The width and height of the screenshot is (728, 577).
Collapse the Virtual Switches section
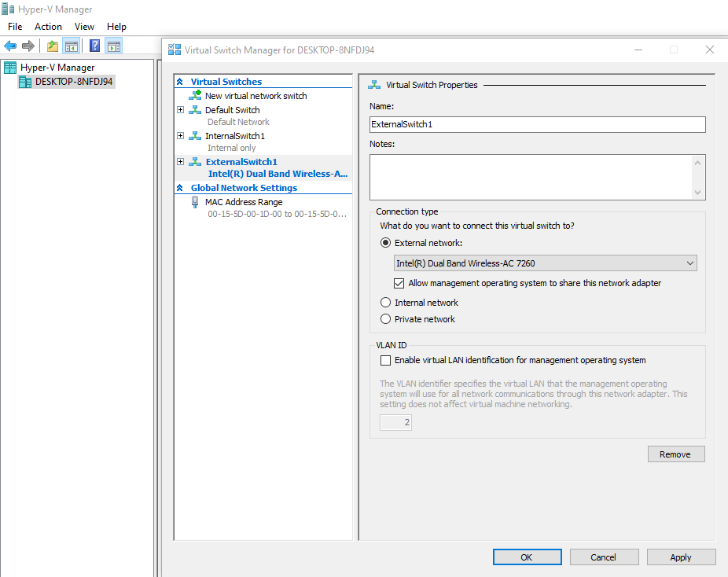180,82
